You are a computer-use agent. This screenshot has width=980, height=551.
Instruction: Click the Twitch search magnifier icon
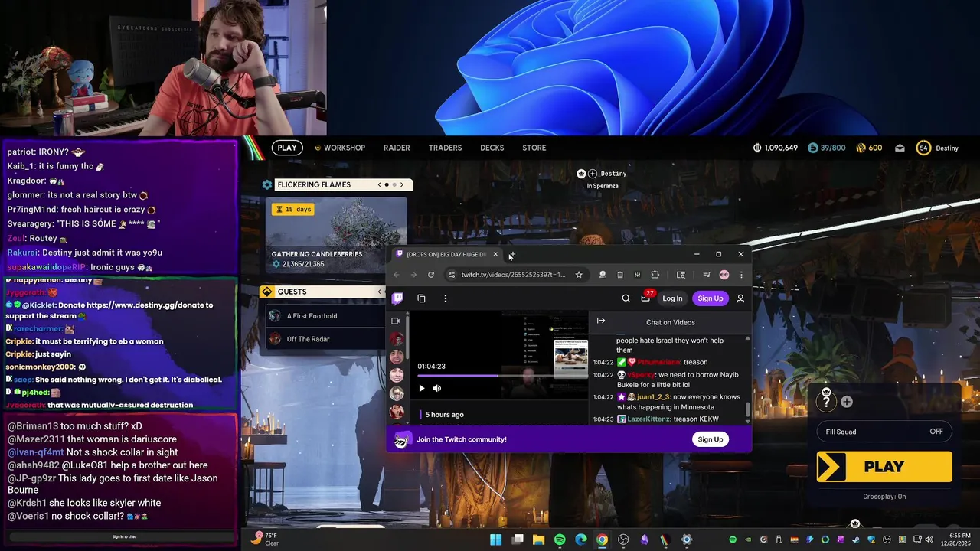(626, 298)
